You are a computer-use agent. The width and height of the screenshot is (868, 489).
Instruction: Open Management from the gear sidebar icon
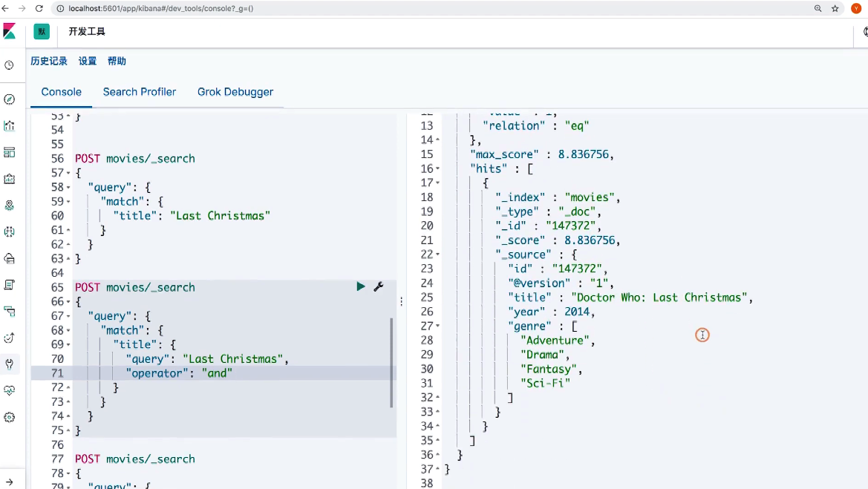[10, 417]
